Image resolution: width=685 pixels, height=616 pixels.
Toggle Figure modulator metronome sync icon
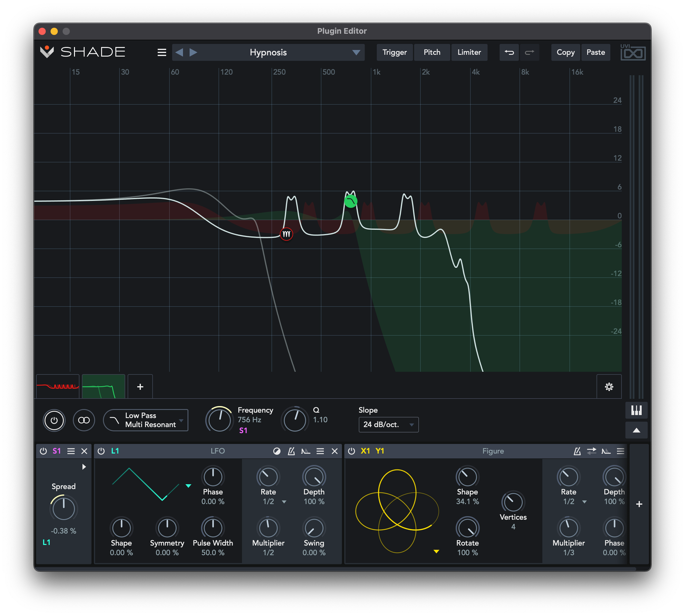[x=577, y=451]
